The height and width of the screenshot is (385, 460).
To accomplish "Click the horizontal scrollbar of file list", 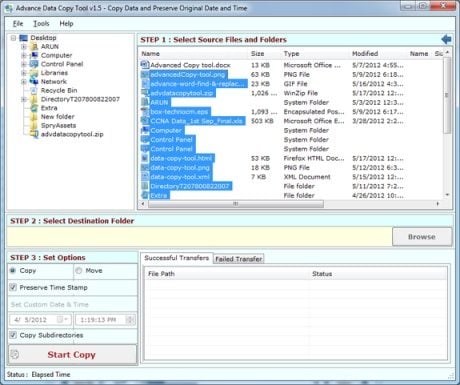I will 290,203.
